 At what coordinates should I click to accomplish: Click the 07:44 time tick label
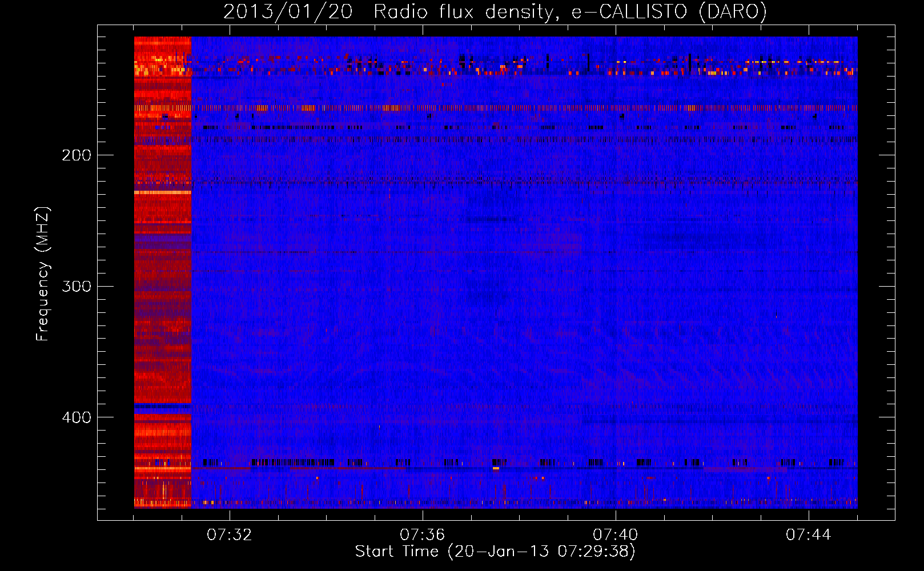[x=808, y=535]
